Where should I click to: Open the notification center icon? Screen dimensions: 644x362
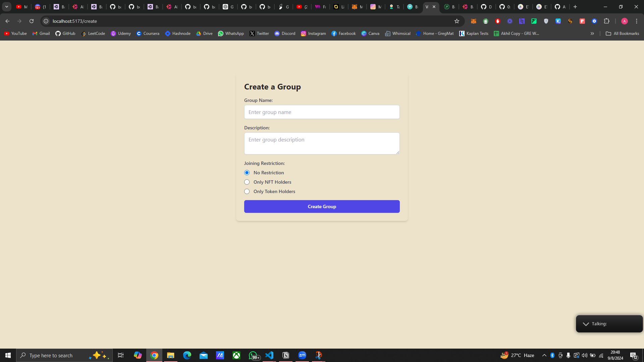click(634, 355)
